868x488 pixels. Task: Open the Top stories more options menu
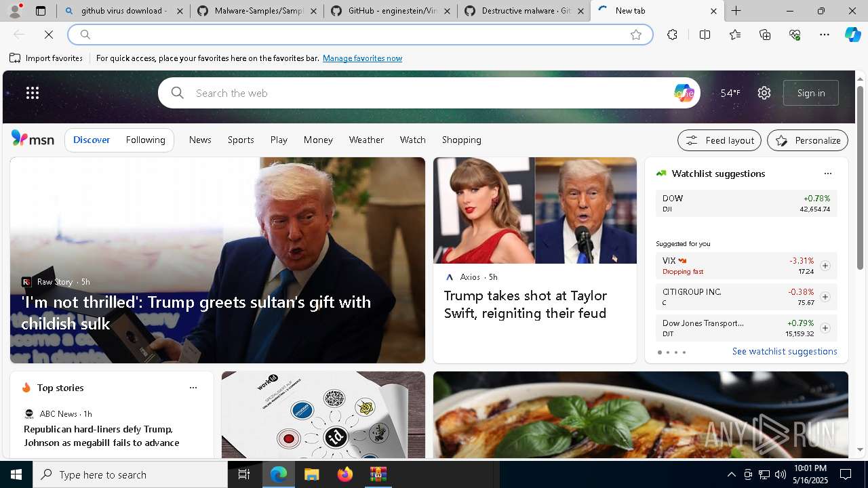coord(193,388)
